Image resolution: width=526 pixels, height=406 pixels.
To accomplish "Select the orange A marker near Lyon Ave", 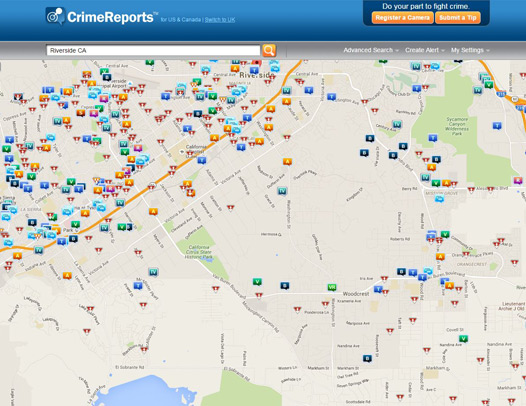I will click(67, 275).
